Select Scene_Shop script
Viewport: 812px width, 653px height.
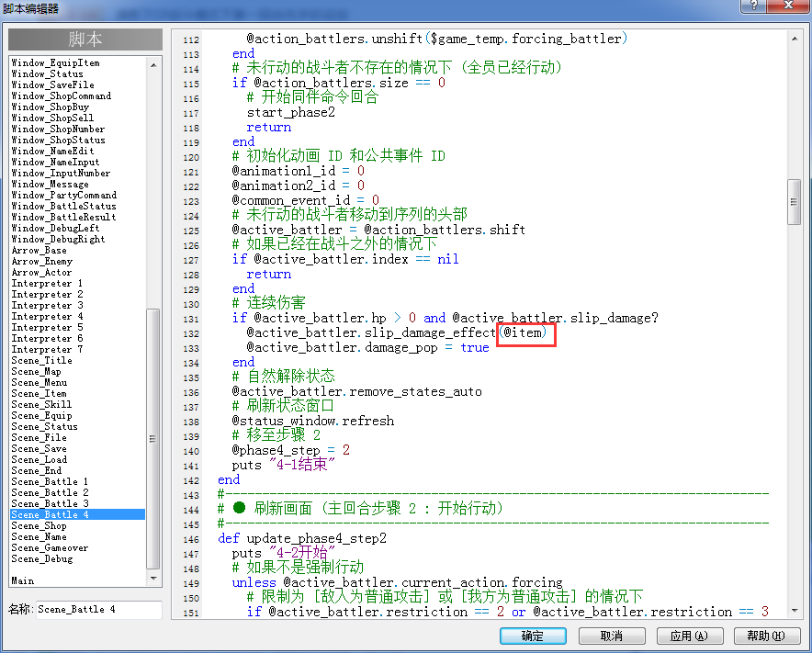[x=39, y=525]
